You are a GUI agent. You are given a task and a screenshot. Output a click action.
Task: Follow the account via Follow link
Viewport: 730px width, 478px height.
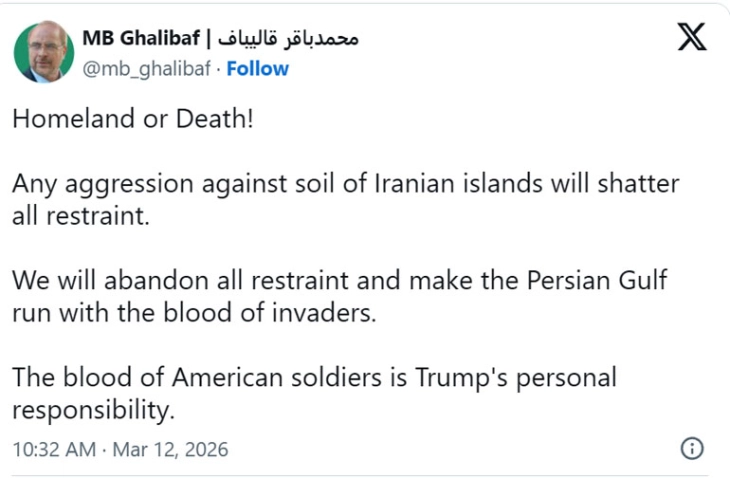click(258, 68)
